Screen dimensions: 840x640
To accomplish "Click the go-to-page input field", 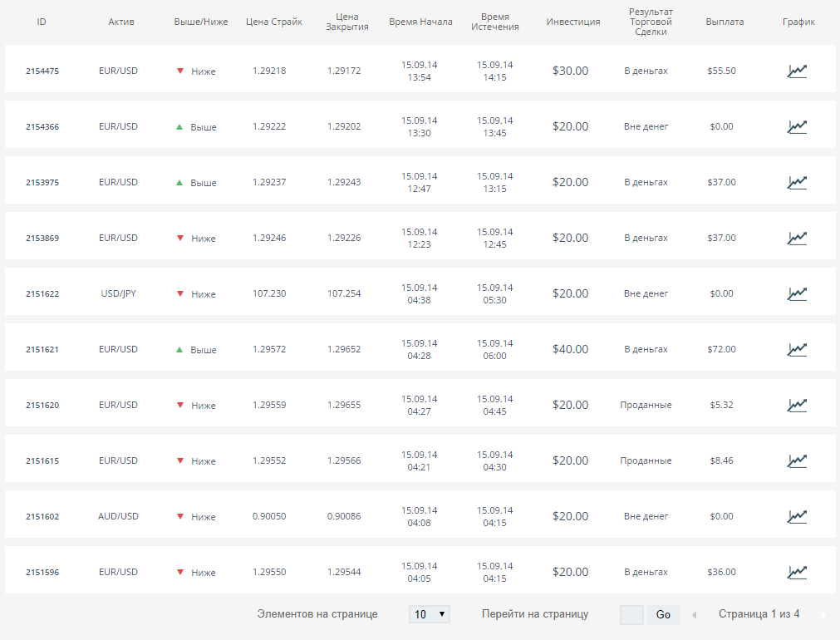I will [631, 615].
